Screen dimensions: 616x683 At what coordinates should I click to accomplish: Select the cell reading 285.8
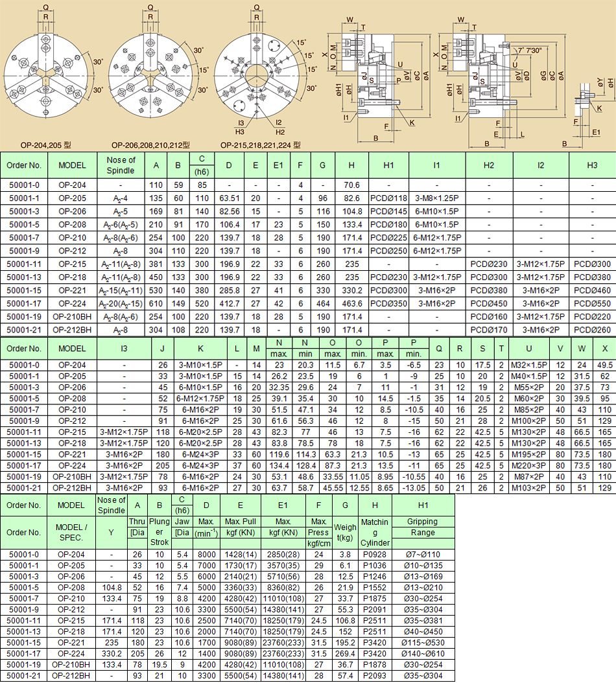click(x=230, y=290)
